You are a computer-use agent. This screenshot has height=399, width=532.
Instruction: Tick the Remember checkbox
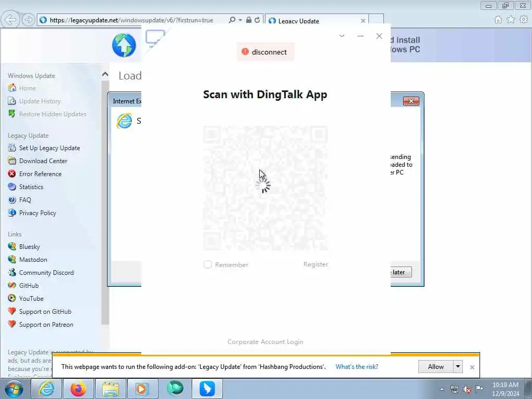208,264
